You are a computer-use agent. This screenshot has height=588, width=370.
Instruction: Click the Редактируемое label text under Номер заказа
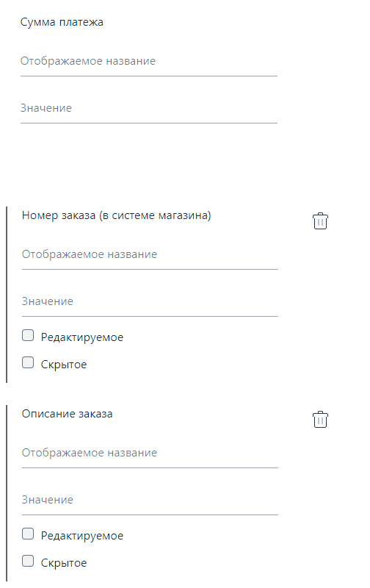click(x=82, y=337)
